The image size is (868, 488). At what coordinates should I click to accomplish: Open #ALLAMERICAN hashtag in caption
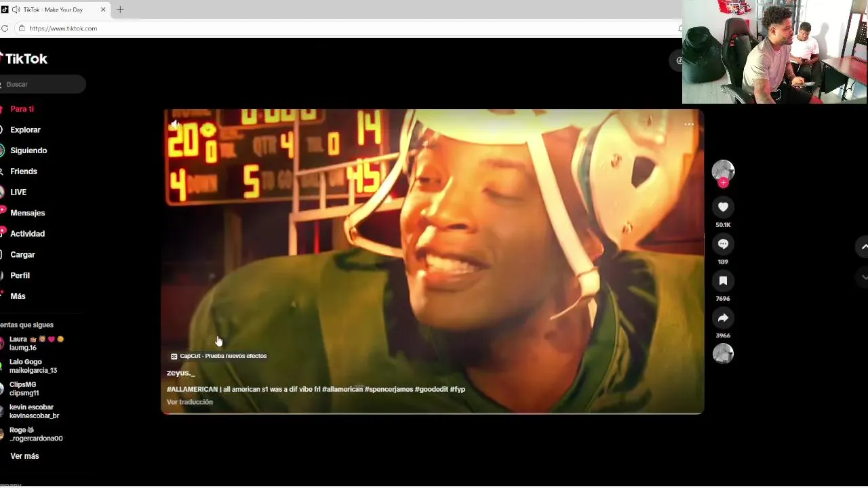coord(192,389)
